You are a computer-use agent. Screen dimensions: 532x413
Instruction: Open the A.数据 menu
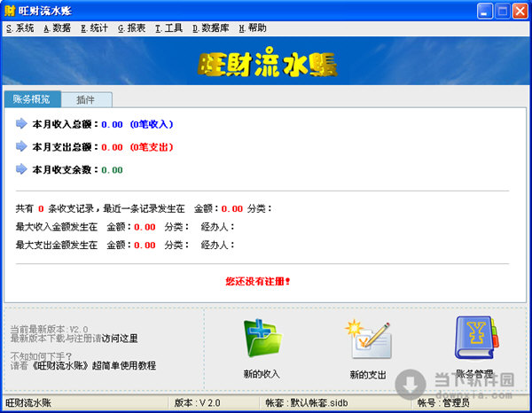coord(57,28)
